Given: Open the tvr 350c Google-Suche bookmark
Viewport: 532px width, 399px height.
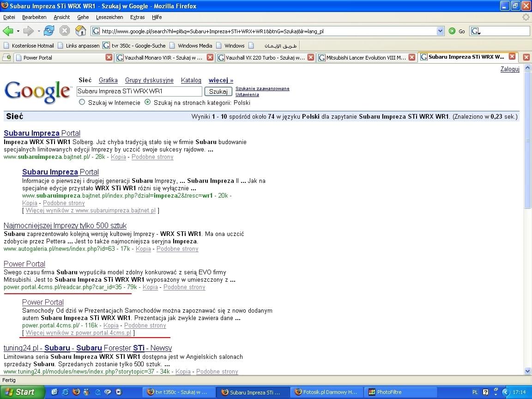Looking at the screenshot, I should coord(134,45).
